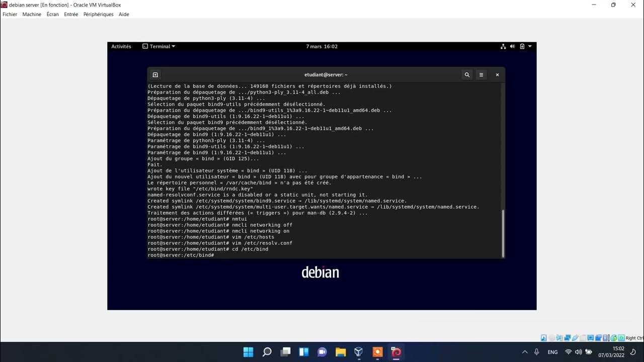Screen dimensions: 644x362
Task: Open the Périphériques menu
Action: click(x=99, y=14)
